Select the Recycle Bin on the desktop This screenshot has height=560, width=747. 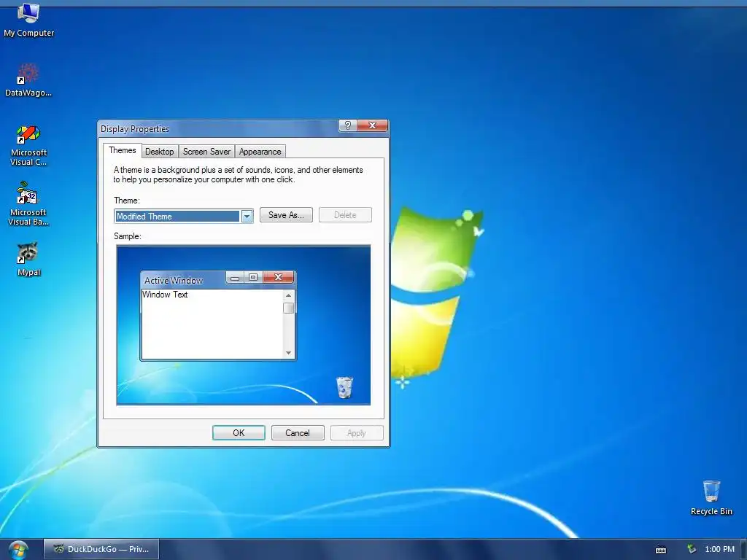tap(711, 497)
